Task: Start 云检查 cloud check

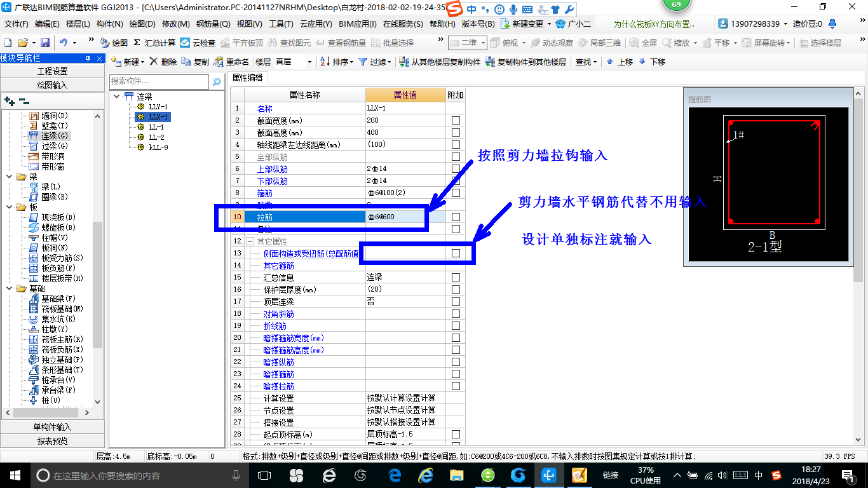Action: (198, 43)
